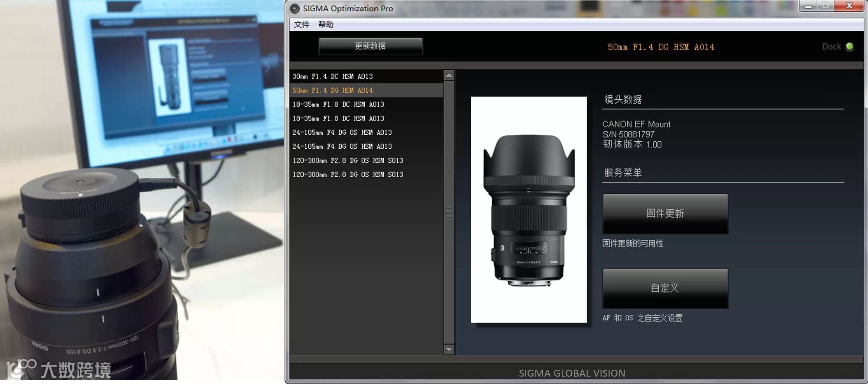Click the green Dock connection indicator
The image size is (868, 384).
pos(849,46)
